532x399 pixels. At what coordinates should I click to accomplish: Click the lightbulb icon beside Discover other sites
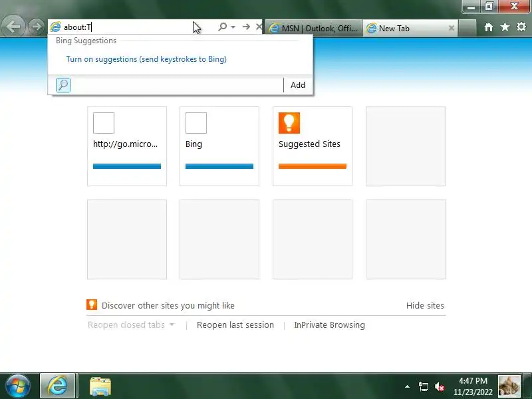pos(92,305)
